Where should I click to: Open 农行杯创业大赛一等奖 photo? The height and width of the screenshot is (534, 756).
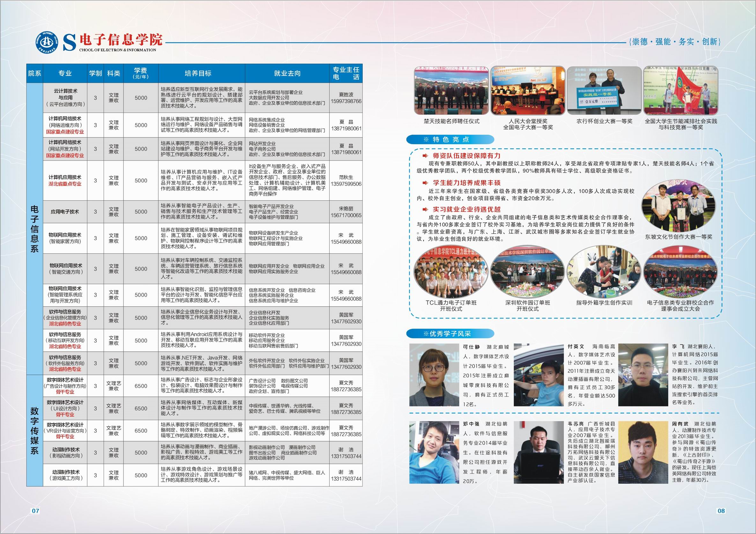pyautogui.click(x=604, y=90)
